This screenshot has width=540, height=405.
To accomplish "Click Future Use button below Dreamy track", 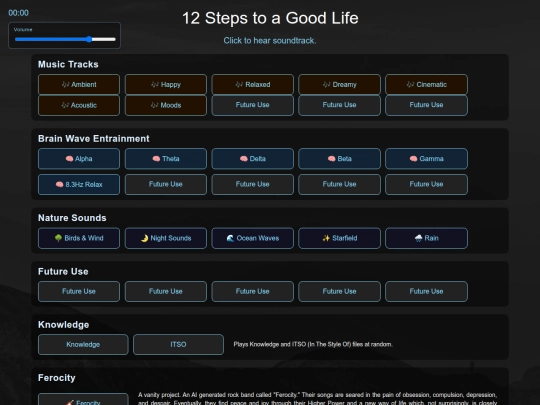I will [339, 105].
